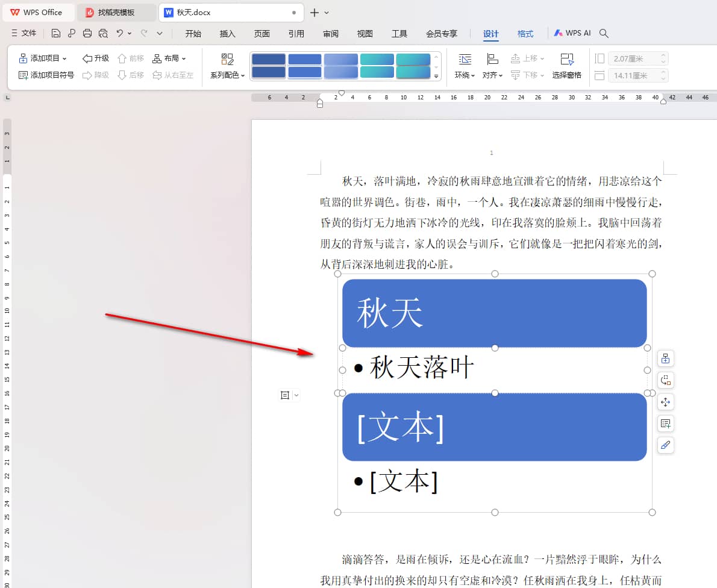Expand the quick access toolbar customize chevron
717x588 pixels.
(x=160, y=33)
